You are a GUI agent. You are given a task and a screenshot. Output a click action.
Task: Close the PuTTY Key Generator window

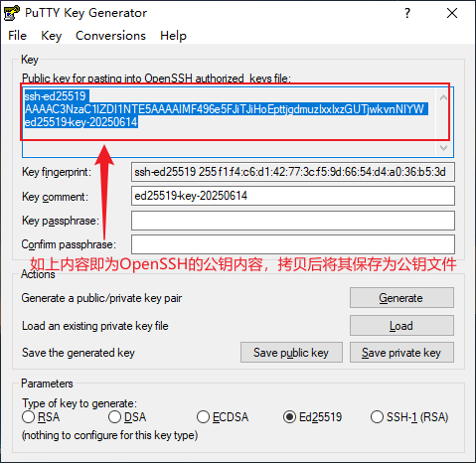pyautogui.click(x=452, y=13)
